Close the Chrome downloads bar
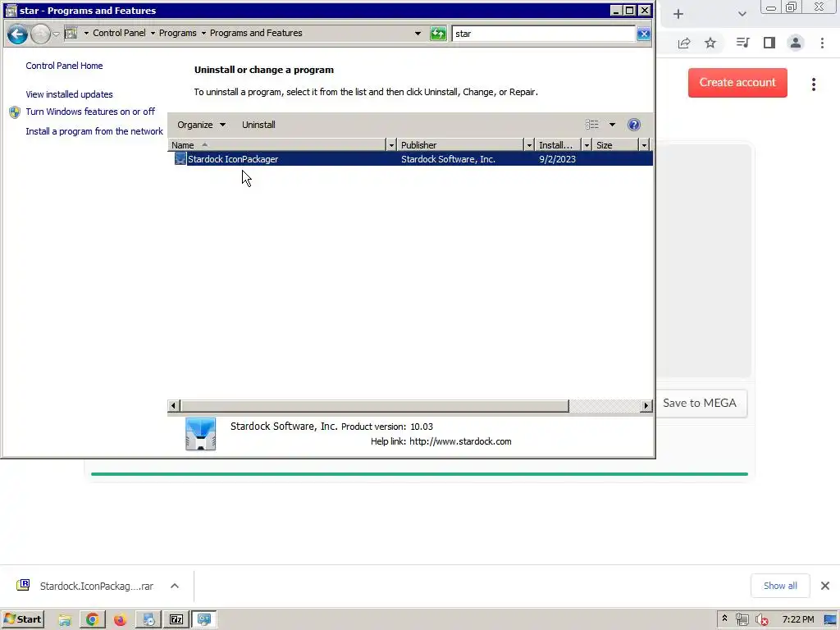 pyautogui.click(x=825, y=586)
